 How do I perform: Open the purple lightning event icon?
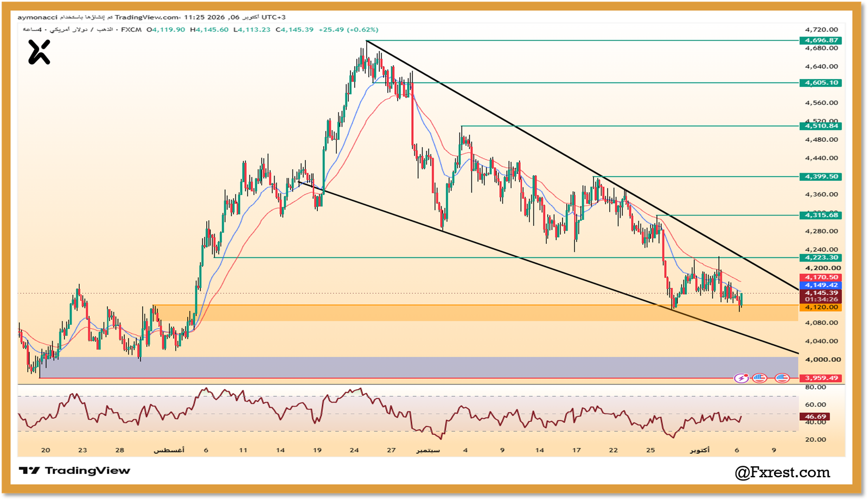tap(741, 378)
